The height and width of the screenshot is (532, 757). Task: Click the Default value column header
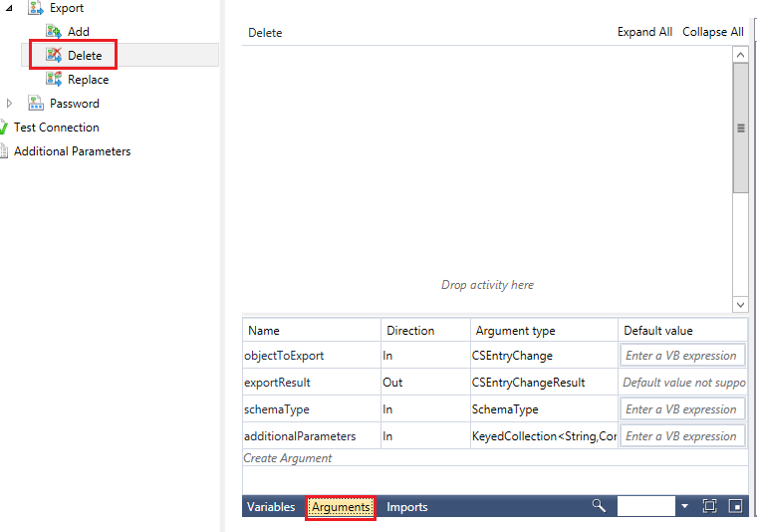(x=682, y=330)
